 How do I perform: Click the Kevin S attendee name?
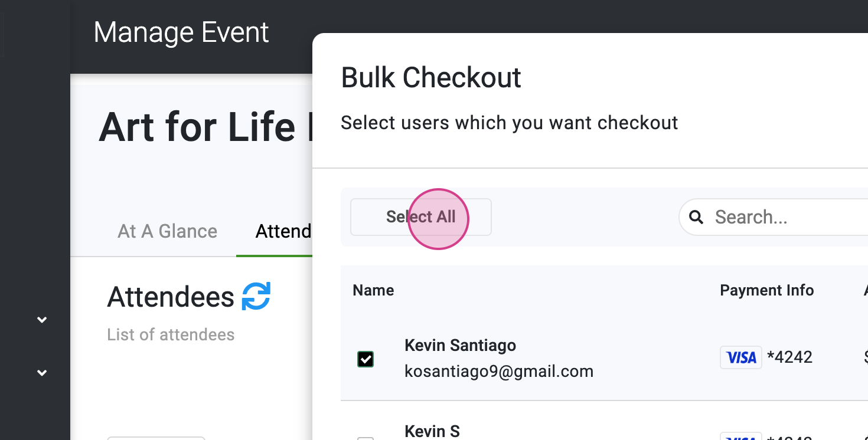pyautogui.click(x=432, y=431)
